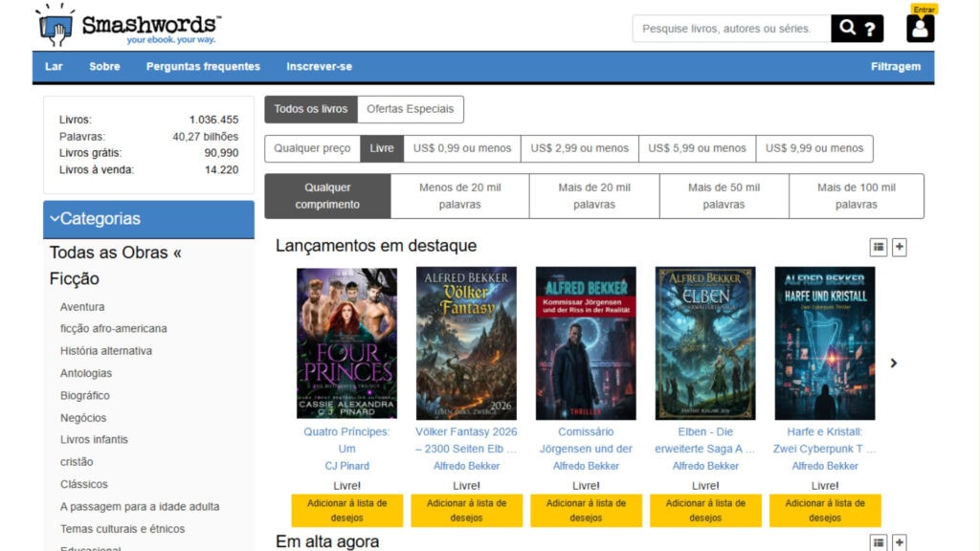Screen dimensions: 980x551
Task: Add Elben saga to wishlist
Action: tap(705, 511)
